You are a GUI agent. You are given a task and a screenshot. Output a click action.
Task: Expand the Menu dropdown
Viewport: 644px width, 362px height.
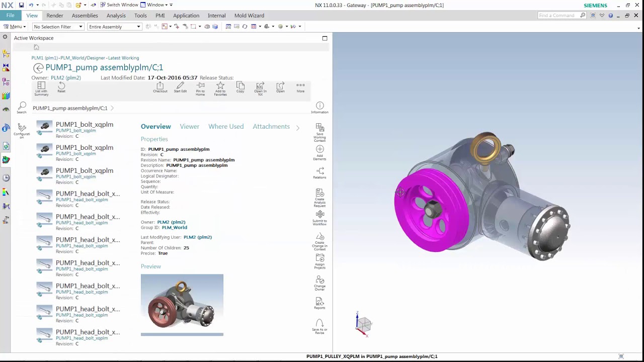(15, 27)
